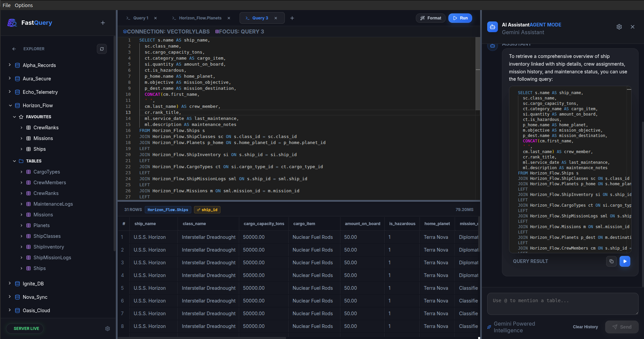The image size is (644, 339).
Task: Select Missions under Favourites
Action: tap(43, 138)
